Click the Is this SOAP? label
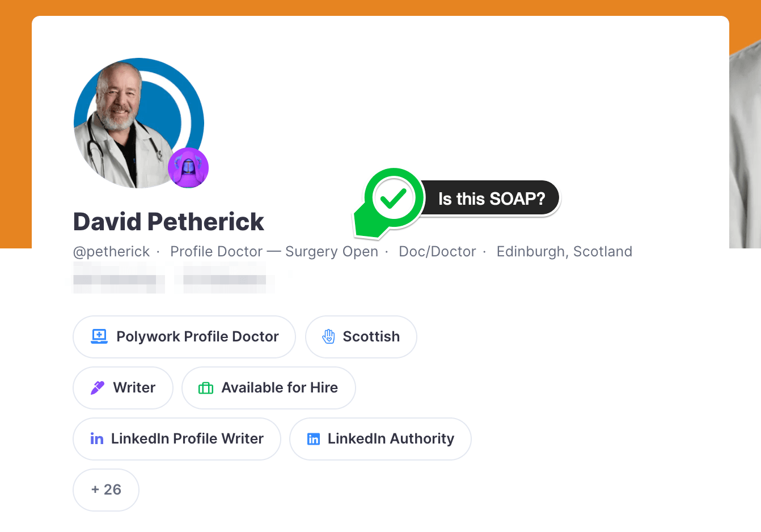 [491, 199]
